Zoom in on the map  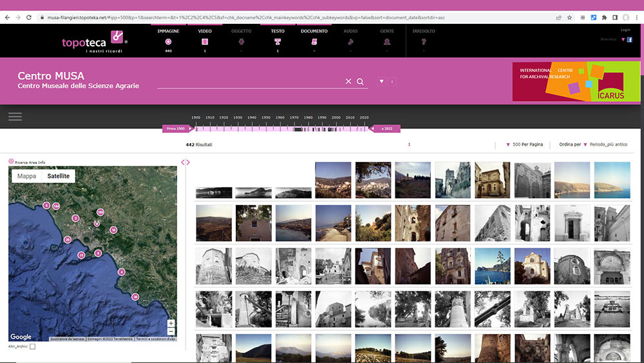coord(171,323)
